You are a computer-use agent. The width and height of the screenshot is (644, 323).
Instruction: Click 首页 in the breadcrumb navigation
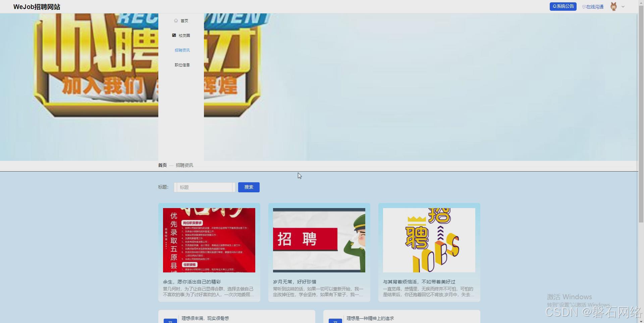point(162,165)
